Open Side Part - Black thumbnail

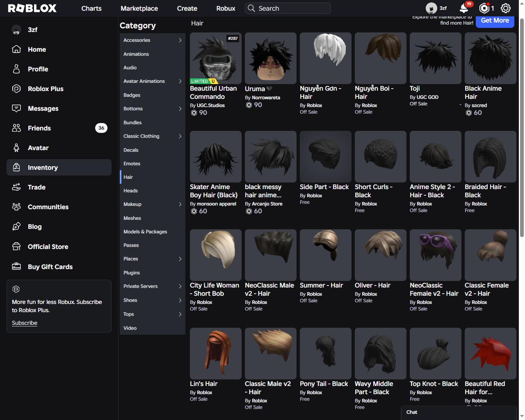click(x=326, y=157)
